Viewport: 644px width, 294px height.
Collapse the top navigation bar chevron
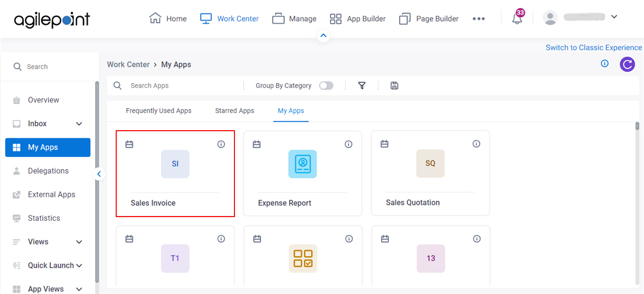coord(324,36)
